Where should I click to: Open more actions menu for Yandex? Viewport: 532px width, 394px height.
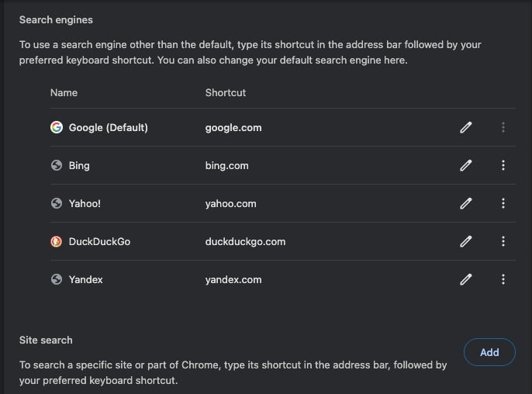click(x=503, y=279)
